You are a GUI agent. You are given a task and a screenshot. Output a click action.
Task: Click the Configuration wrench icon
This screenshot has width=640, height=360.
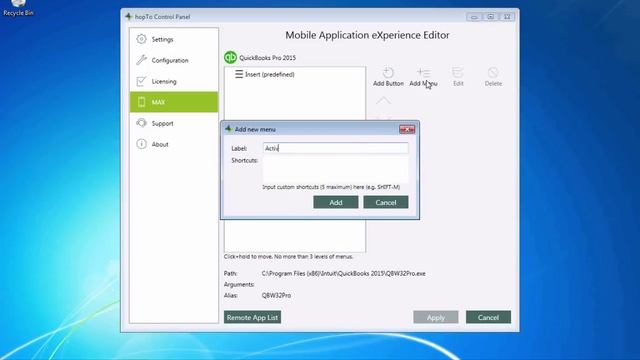pos(141,60)
